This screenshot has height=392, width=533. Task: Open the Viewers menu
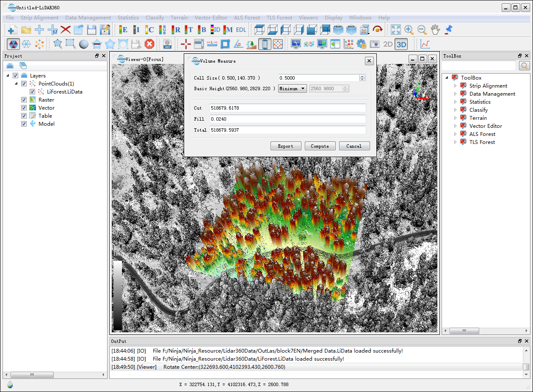tap(308, 18)
